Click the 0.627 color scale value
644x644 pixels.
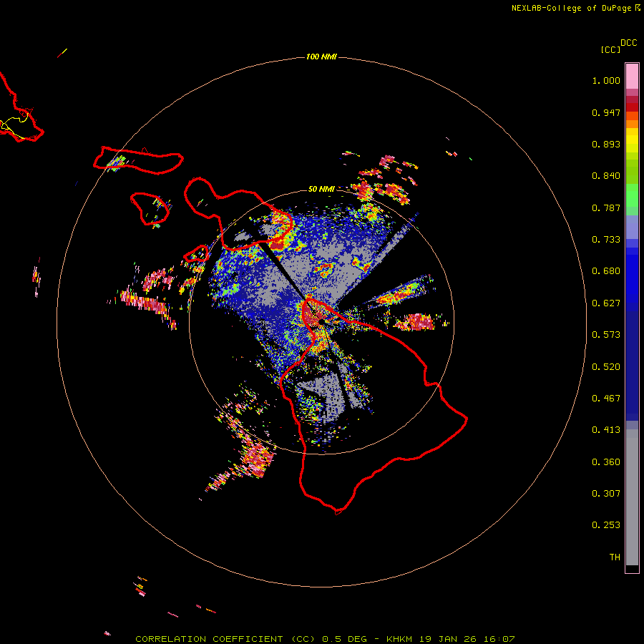tap(606, 303)
